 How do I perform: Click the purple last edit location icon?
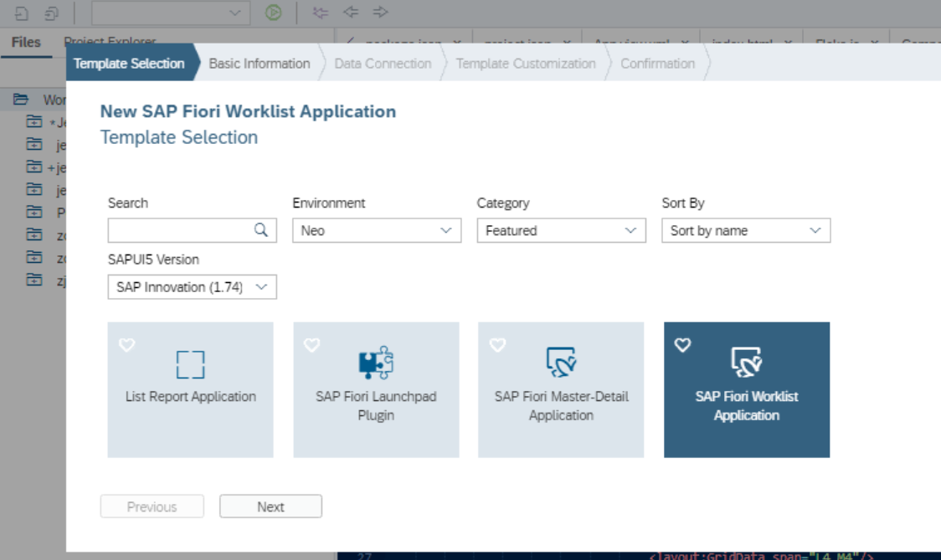[321, 12]
